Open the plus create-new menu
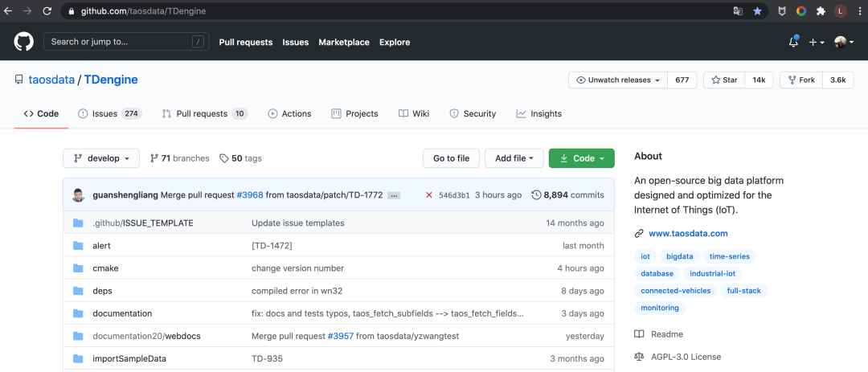The image size is (868, 372). click(817, 42)
